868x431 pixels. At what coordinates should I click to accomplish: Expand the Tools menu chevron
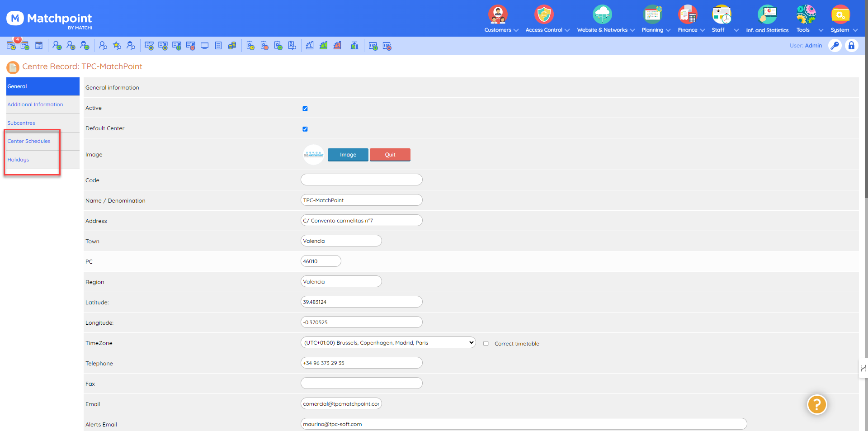821,30
